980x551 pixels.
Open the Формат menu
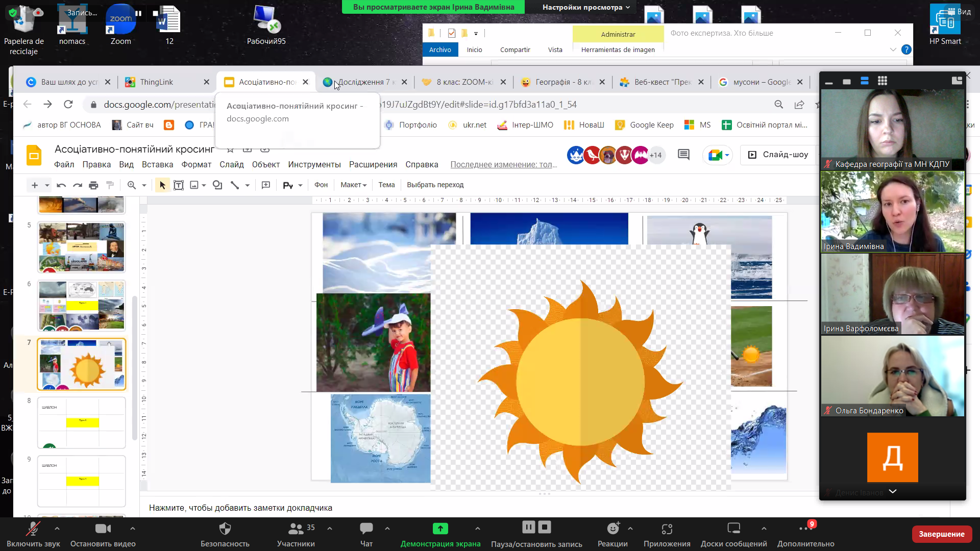tap(197, 164)
